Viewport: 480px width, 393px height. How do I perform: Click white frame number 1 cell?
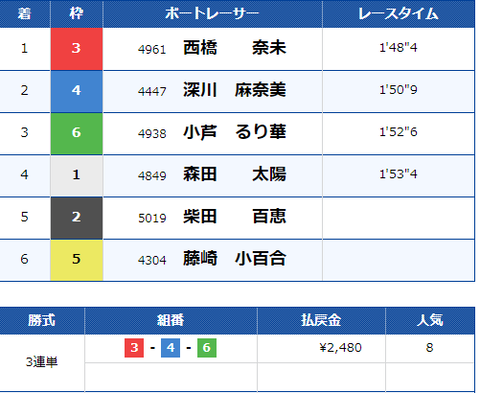coord(76,175)
